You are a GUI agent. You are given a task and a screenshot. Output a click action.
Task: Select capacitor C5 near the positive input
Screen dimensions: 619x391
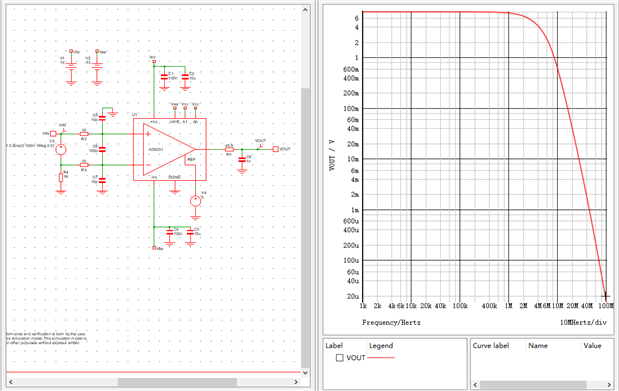[x=102, y=118]
